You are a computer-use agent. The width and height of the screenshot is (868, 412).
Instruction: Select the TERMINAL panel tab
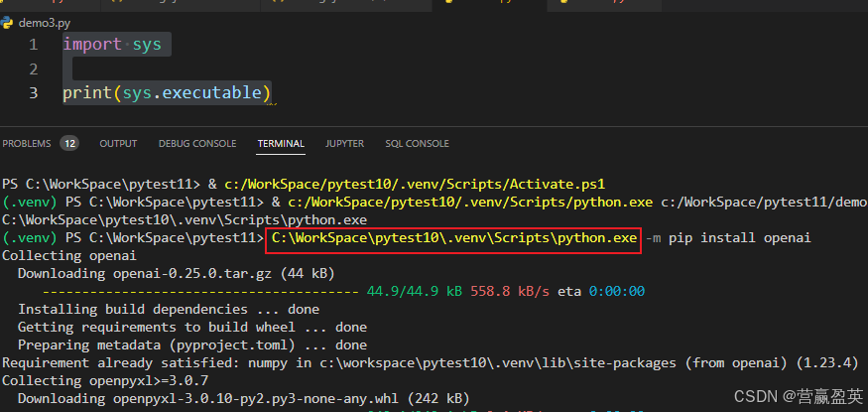click(281, 144)
